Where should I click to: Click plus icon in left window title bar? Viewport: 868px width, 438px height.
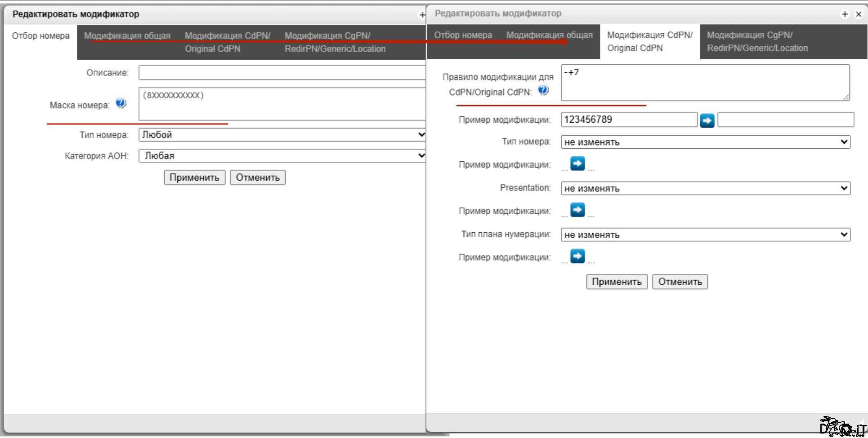pyautogui.click(x=422, y=15)
